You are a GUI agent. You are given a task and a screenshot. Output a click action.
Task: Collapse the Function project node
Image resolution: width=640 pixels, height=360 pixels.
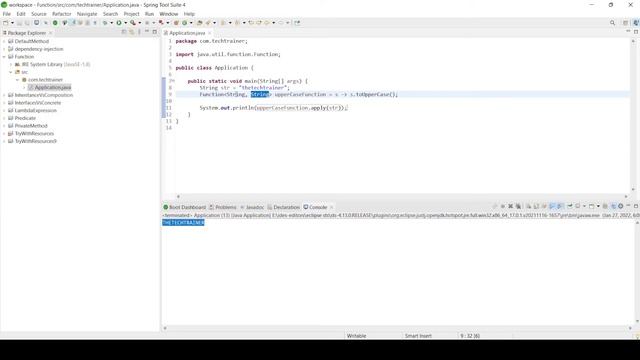(x=4, y=57)
